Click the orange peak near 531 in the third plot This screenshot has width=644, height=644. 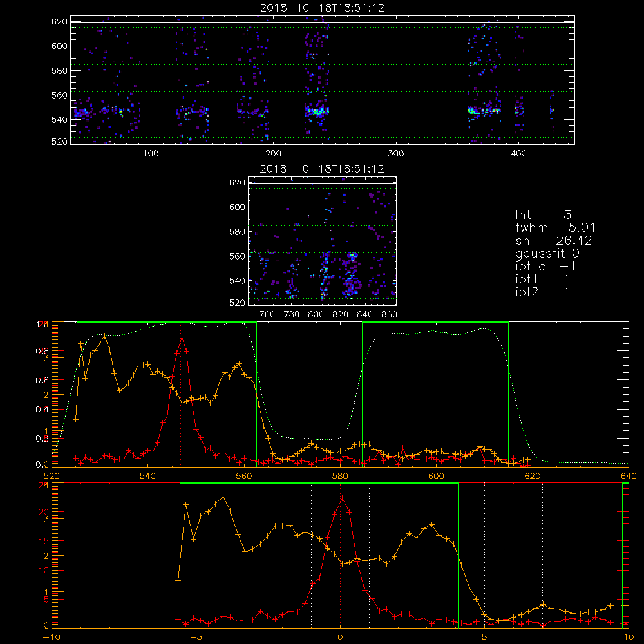point(104,336)
